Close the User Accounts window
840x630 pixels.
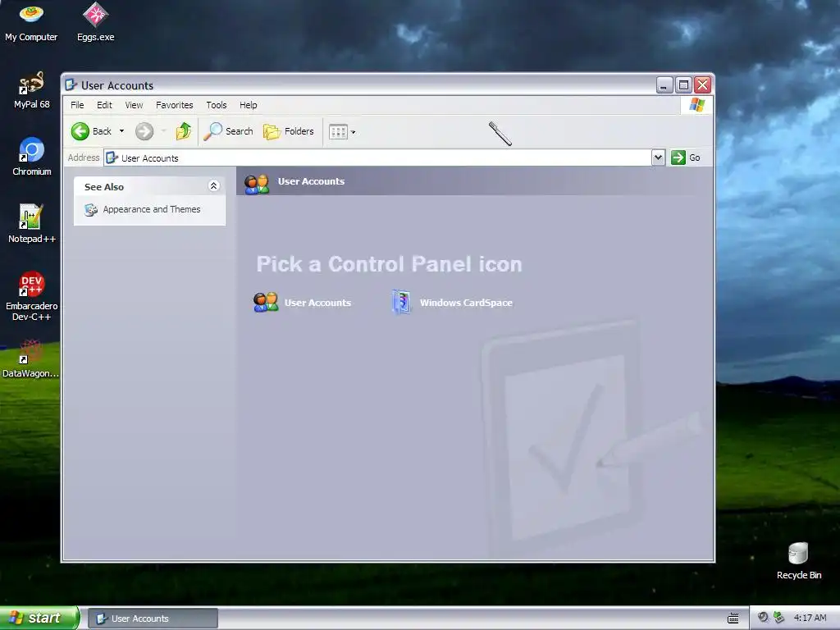click(702, 85)
